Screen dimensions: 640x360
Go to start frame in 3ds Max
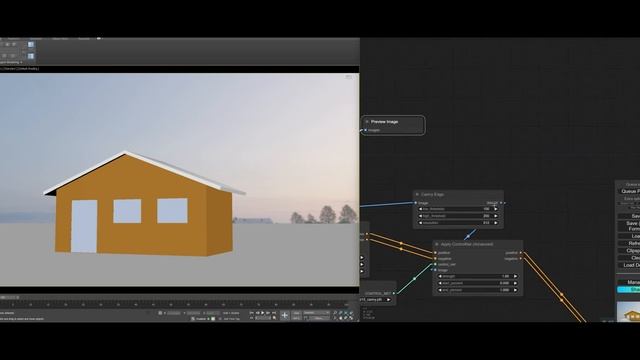[x=252, y=313]
